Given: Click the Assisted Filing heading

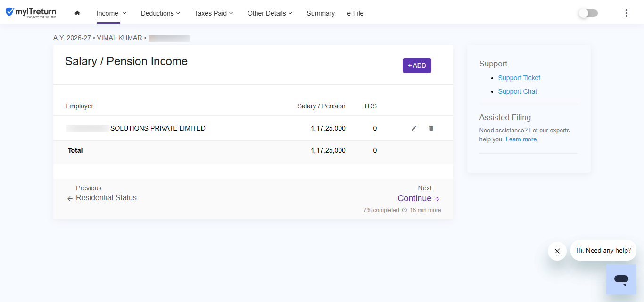Looking at the screenshot, I should tap(505, 117).
